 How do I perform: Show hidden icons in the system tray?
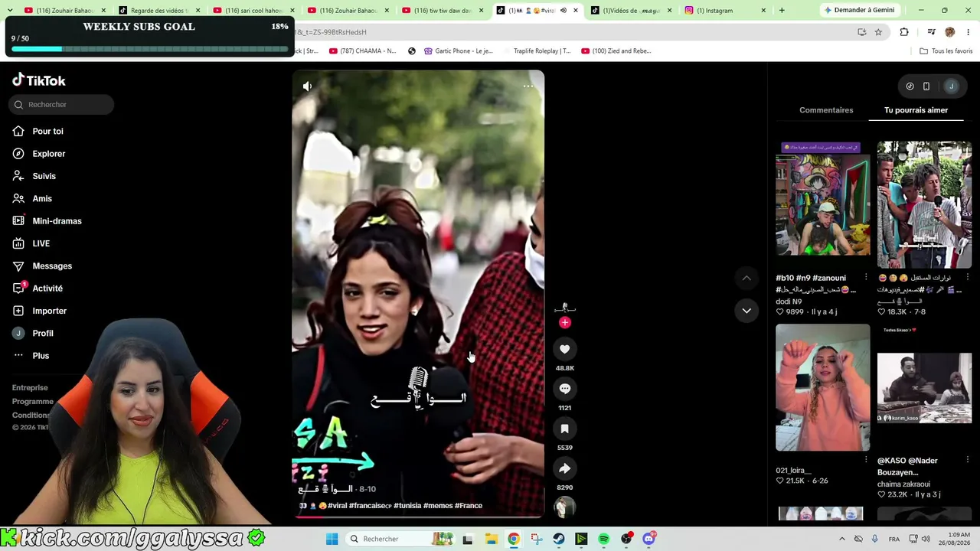click(x=842, y=539)
